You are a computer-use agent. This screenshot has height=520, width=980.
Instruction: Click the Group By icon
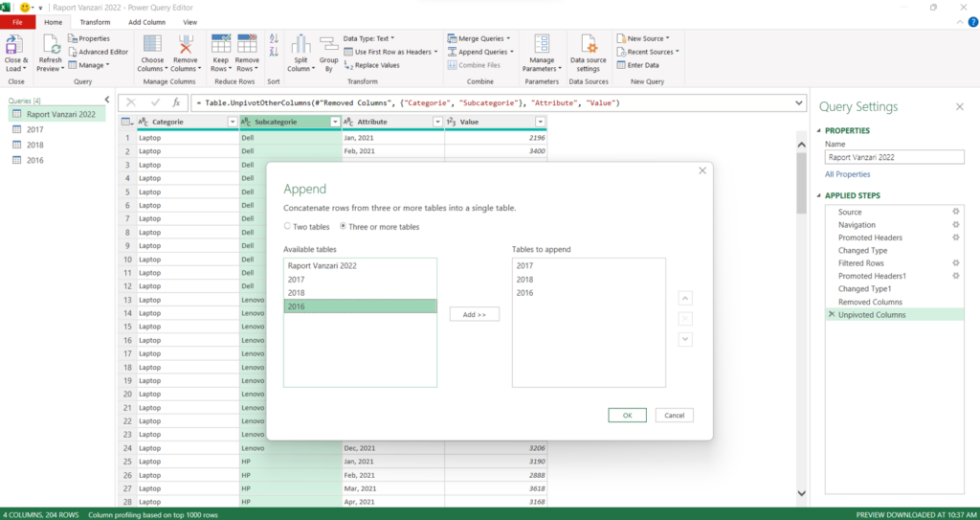tap(329, 42)
